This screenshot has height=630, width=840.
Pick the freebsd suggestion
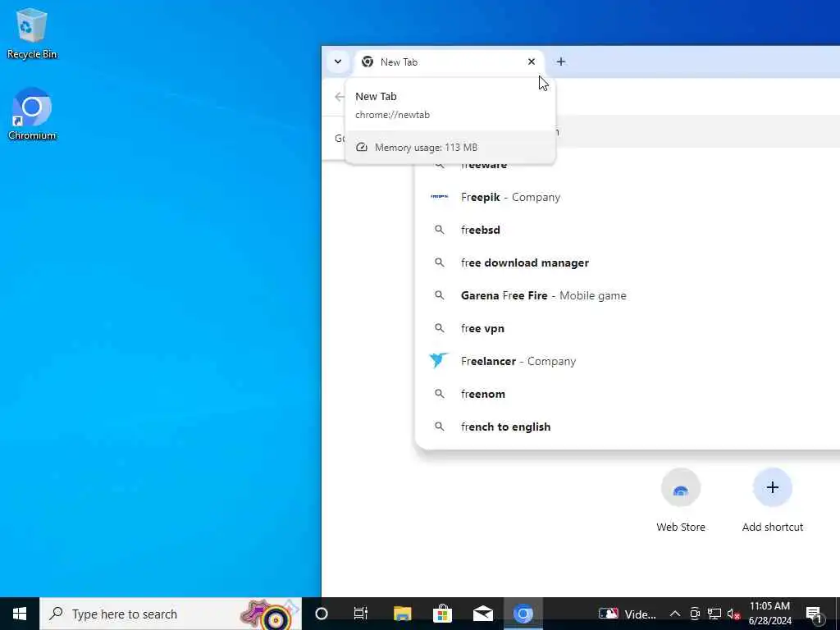(x=627, y=230)
